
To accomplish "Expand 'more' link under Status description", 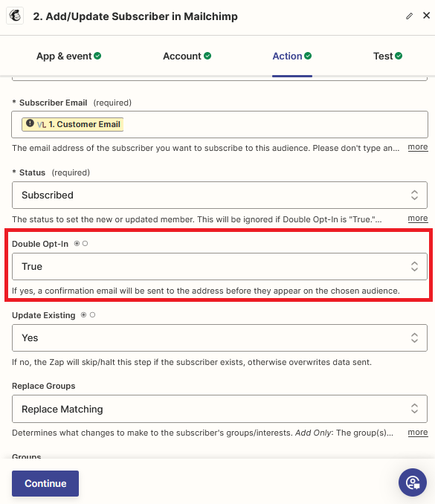I will point(418,219).
